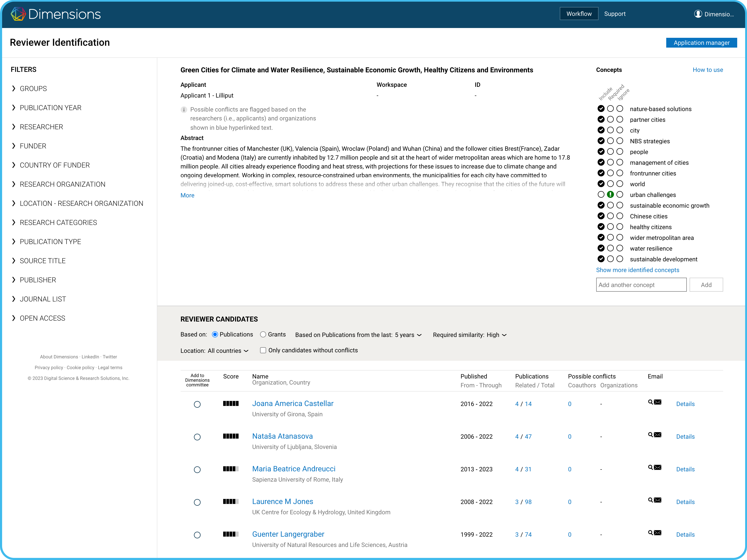Viewport: 747px width, 560px height.
Task: Click the Dimensions logo icon
Action: coord(18,14)
